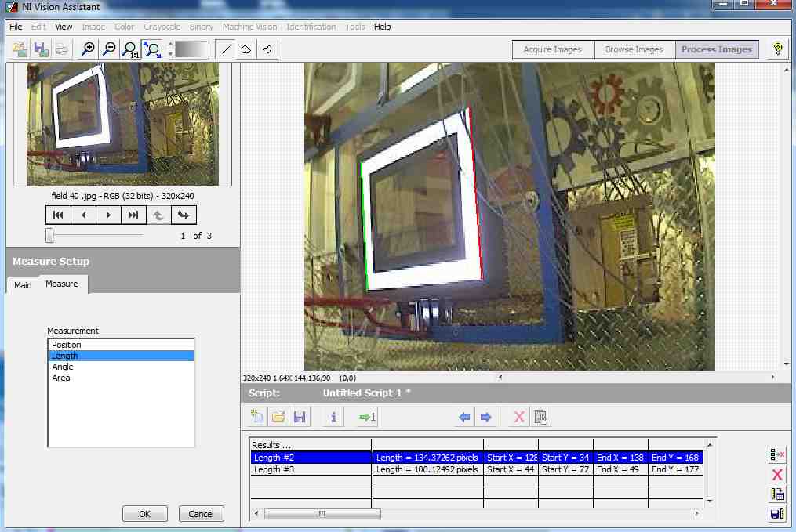Click the results table scroll up arrow
The height and width of the screenshot is (532, 796).
click(710, 445)
